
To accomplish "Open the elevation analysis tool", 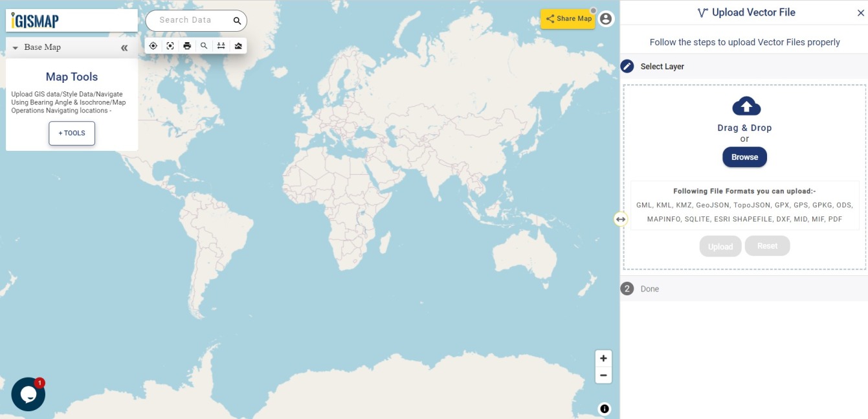I will (x=238, y=45).
